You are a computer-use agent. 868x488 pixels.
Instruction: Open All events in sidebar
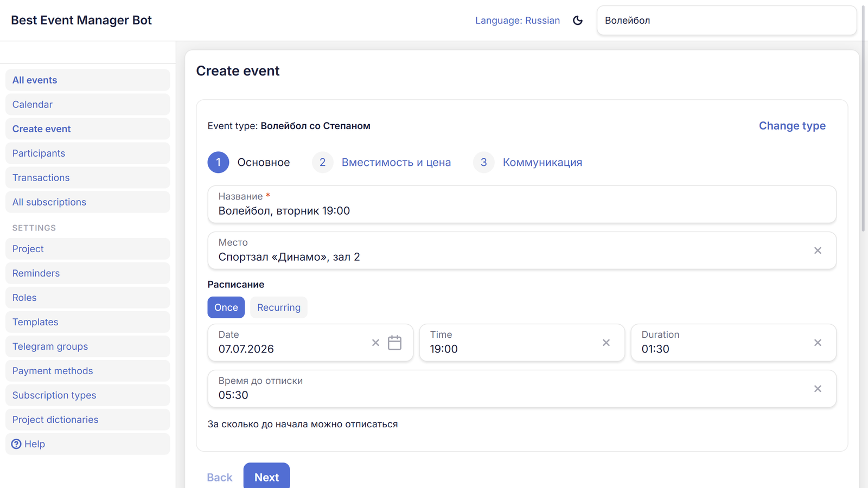88,80
